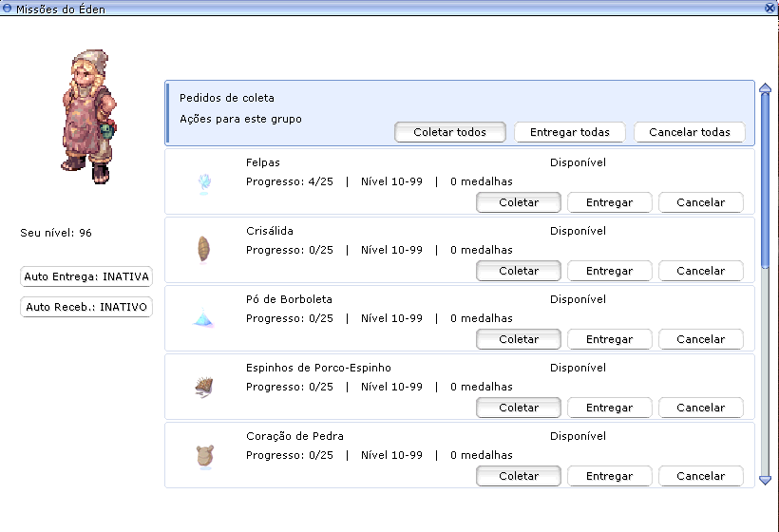The width and height of the screenshot is (779, 532).
Task: Click Disponível status of Coração de Pedra
Action: click(578, 436)
